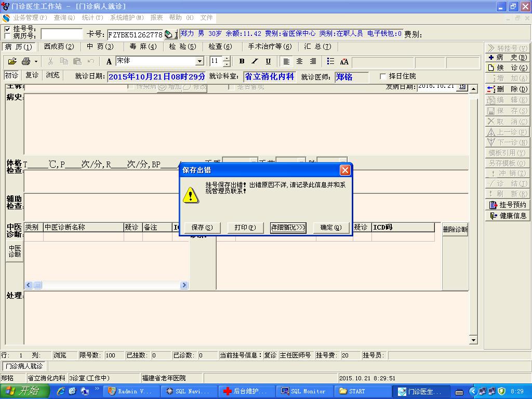The height and width of the screenshot is (399, 532).
Task: Toggle 病历号 checkbox
Action: 7,36
